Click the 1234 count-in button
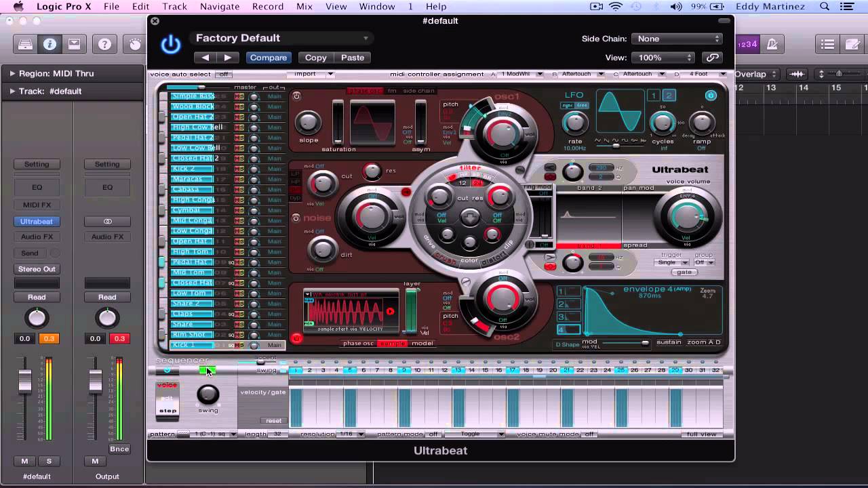The height and width of the screenshot is (488, 868). [747, 45]
